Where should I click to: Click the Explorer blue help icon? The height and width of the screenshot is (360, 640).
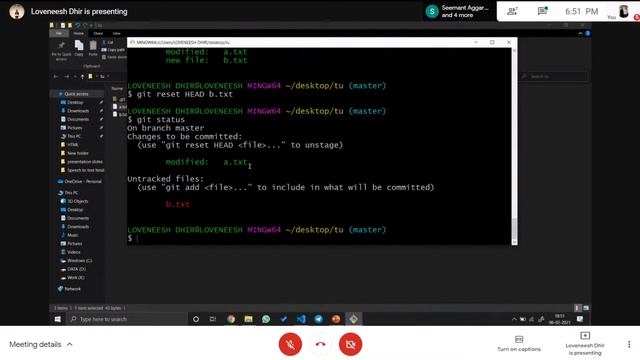tap(588, 33)
